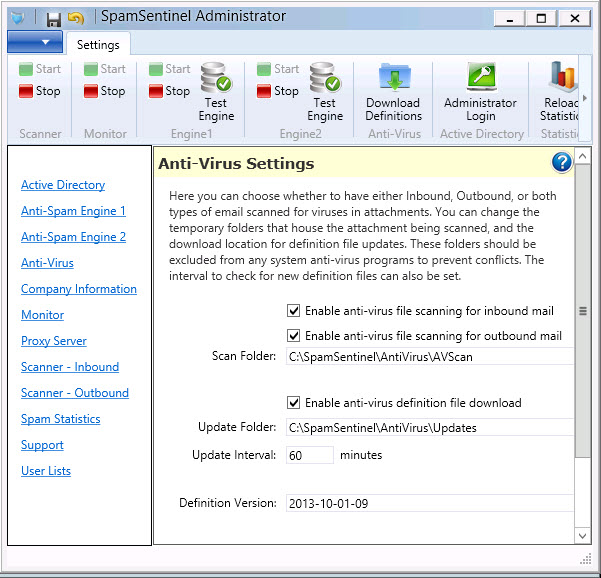Open Anti-Spam Engine 2 link
The image size is (601, 578).
(x=73, y=237)
